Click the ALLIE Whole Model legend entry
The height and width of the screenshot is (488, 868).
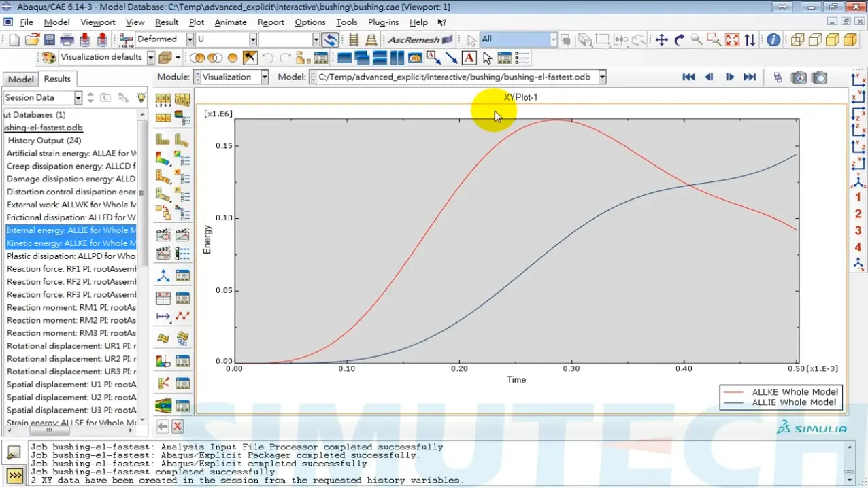click(x=794, y=402)
